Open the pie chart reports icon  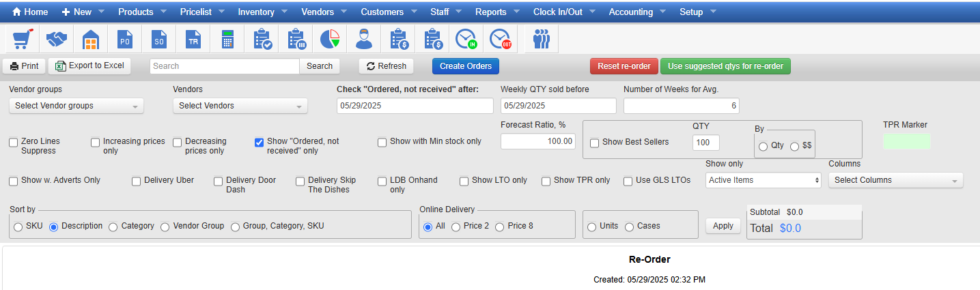pos(330,40)
